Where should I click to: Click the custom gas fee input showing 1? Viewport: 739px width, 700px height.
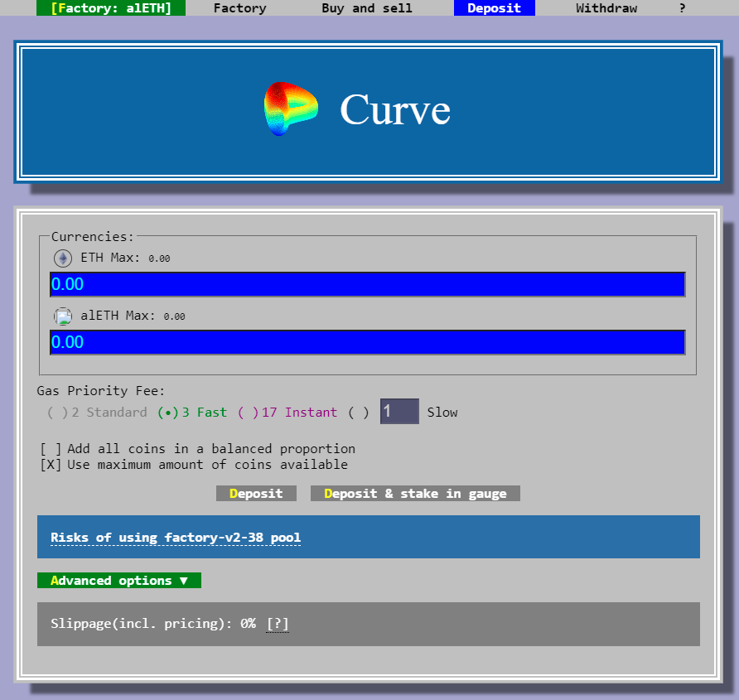pos(399,412)
